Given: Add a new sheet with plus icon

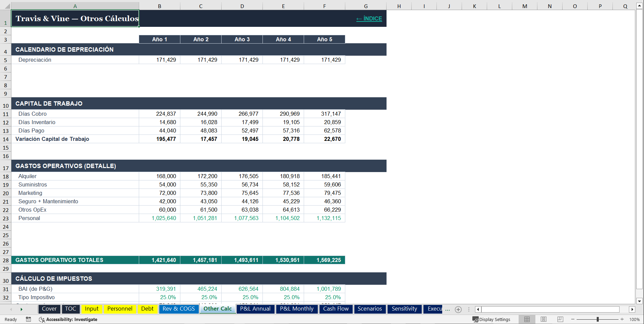Looking at the screenshot, I should click(458, 309).
